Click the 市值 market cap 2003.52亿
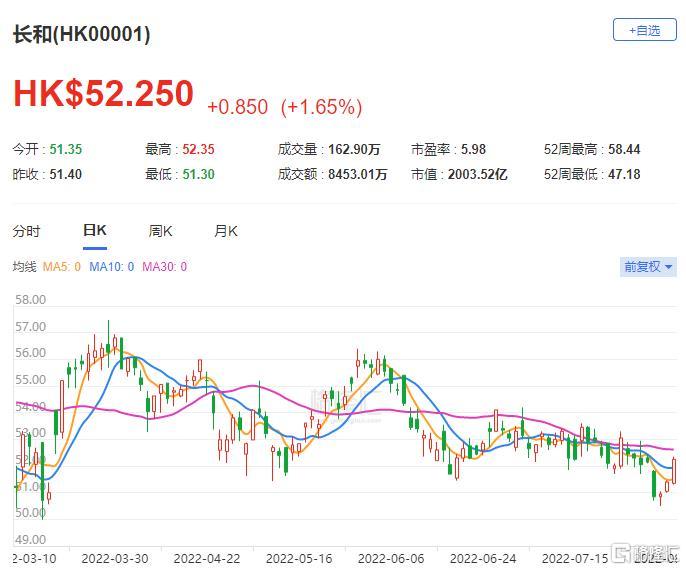Screen dimensions: 686x570 (x=477, y=174)
